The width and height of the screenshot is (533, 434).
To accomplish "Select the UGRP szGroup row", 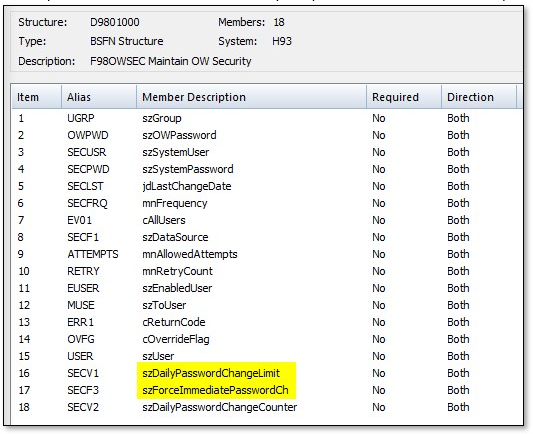I will click(267, 118).
